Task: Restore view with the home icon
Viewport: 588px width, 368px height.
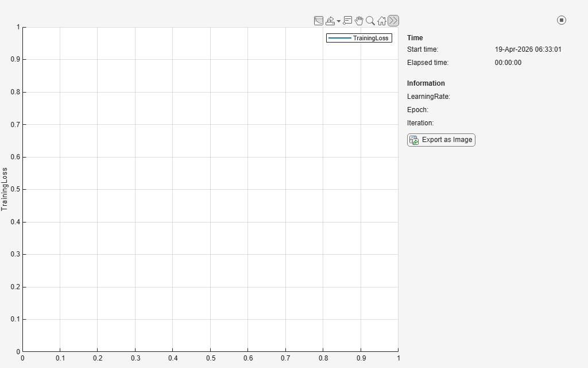Action: pos(382,21)
